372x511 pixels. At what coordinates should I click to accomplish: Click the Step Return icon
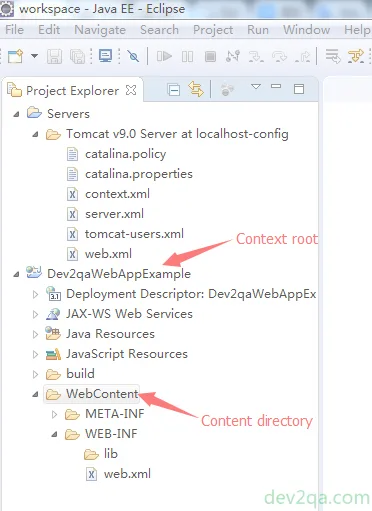302,56
